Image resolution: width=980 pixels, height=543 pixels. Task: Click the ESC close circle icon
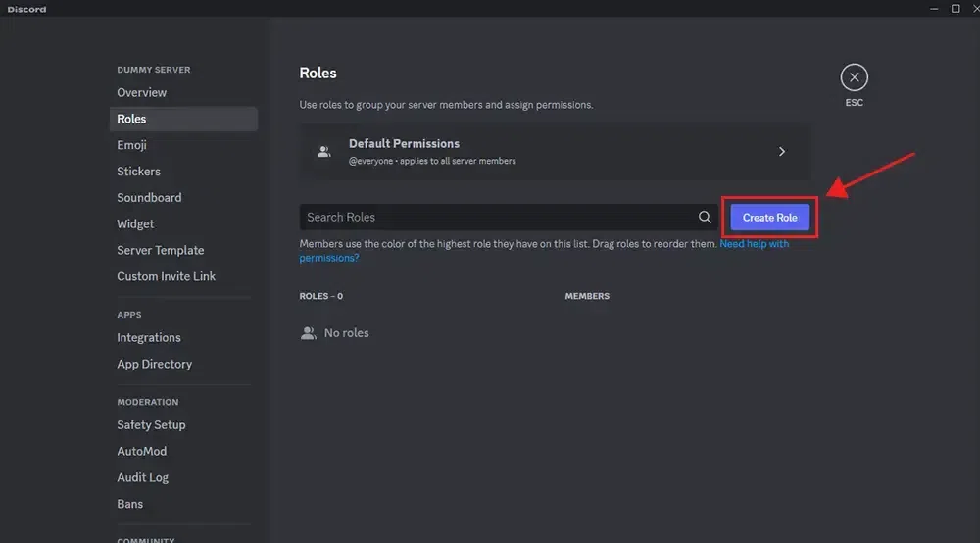pos(854,77)
